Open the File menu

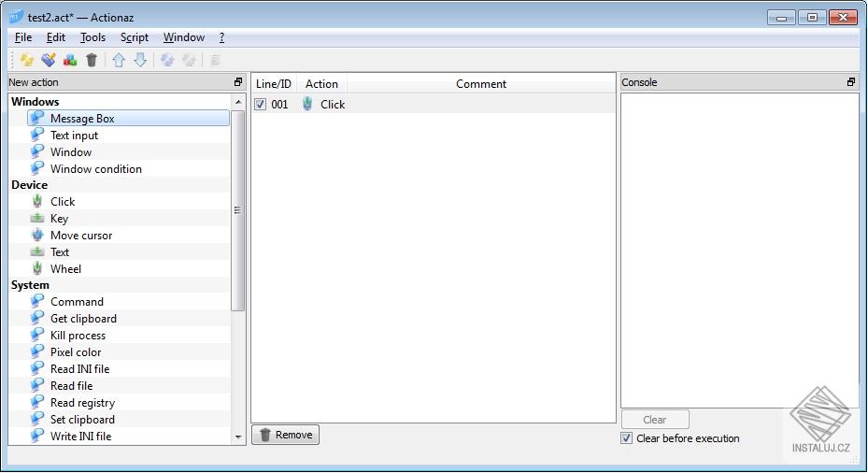point(23,37)
